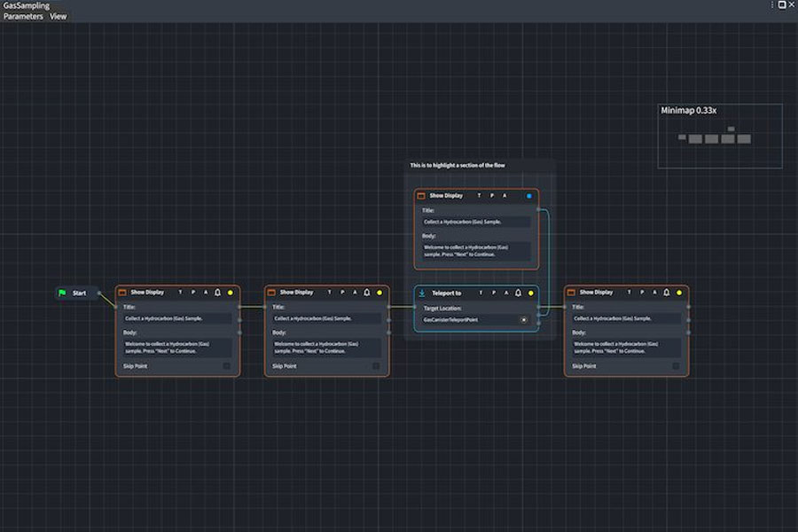Viewport: 798px width, 532px height.
Task: Click the GasSampling window title
Action: [x=27, y=5]
